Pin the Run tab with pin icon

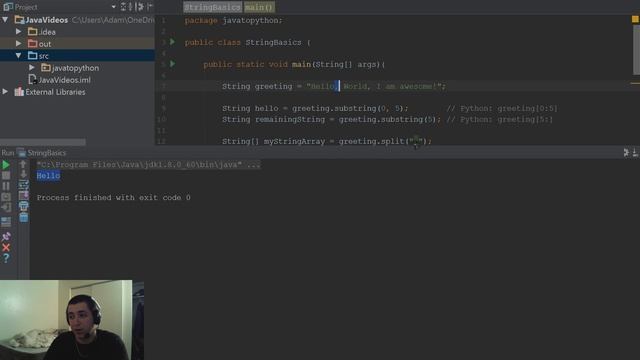(6, 236)
